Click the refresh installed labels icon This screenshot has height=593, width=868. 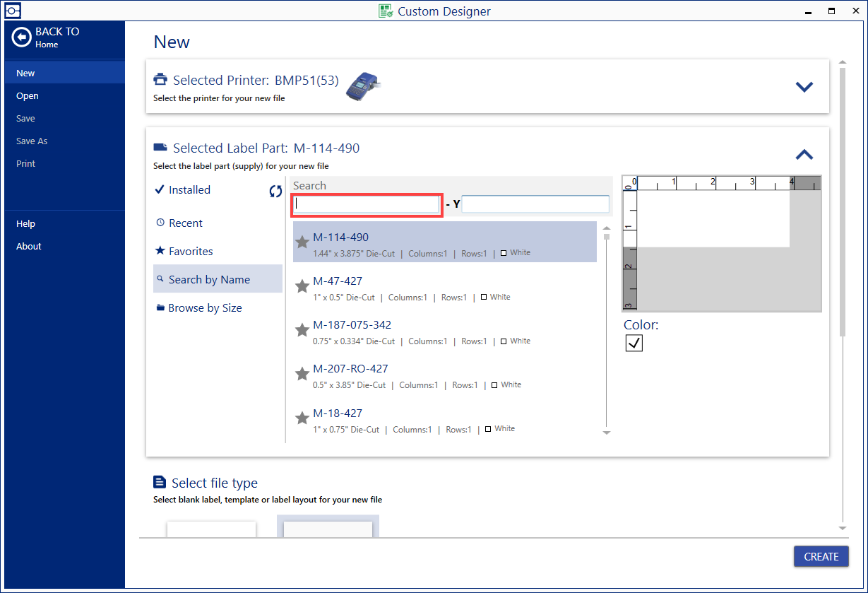point(275,191)
